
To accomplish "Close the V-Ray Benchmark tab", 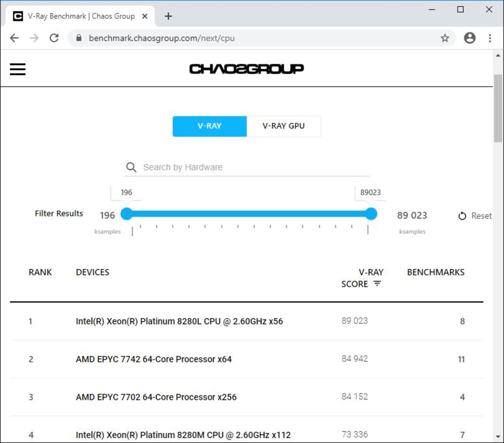I will [x=145, y=16].
